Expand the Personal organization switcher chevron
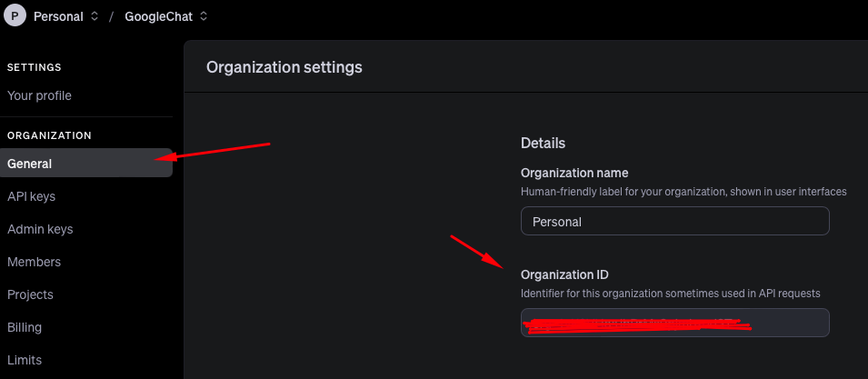868x379 pixels. (x=95, y=16)
